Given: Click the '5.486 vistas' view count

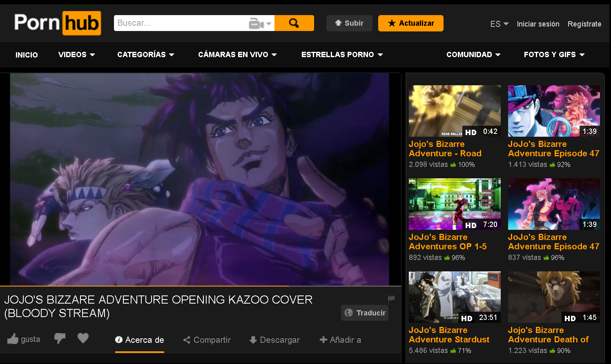Looking at the screenshot, I should tap(428, 351).
